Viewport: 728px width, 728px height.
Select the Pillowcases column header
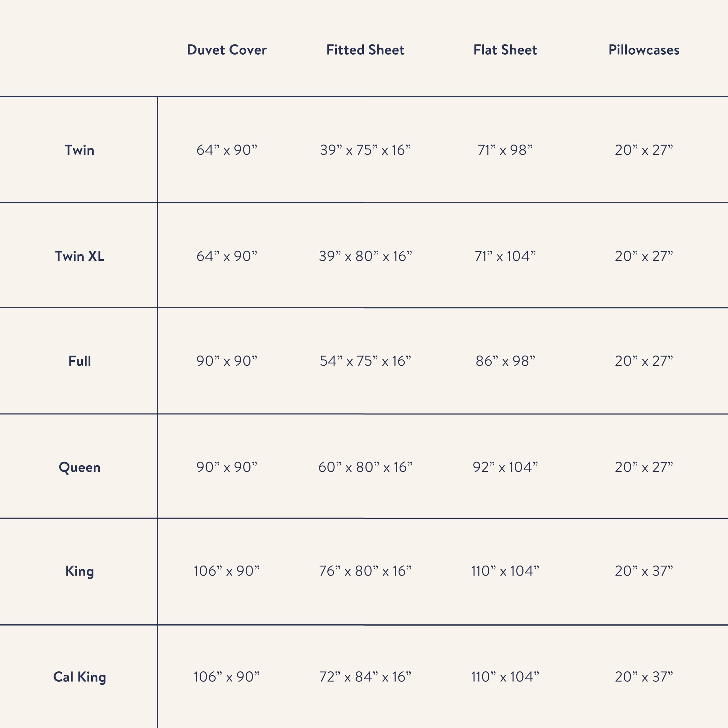pyautogui.click(x=644, y=50)
